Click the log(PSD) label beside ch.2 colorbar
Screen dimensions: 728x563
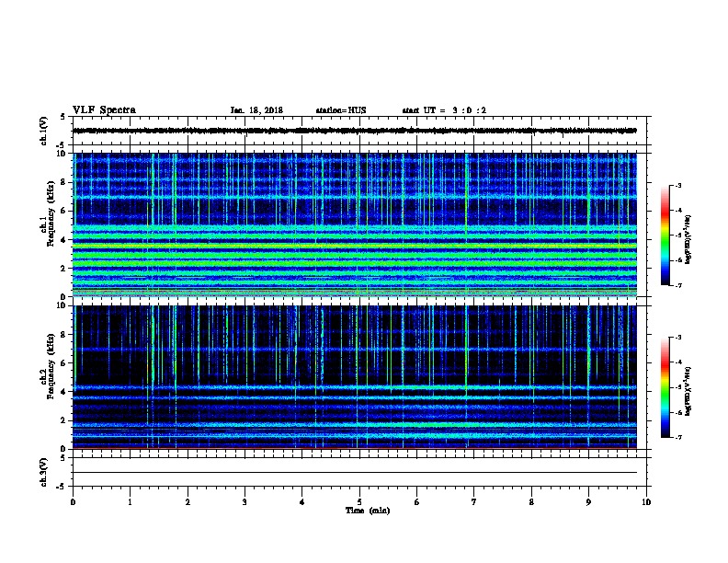688,392
